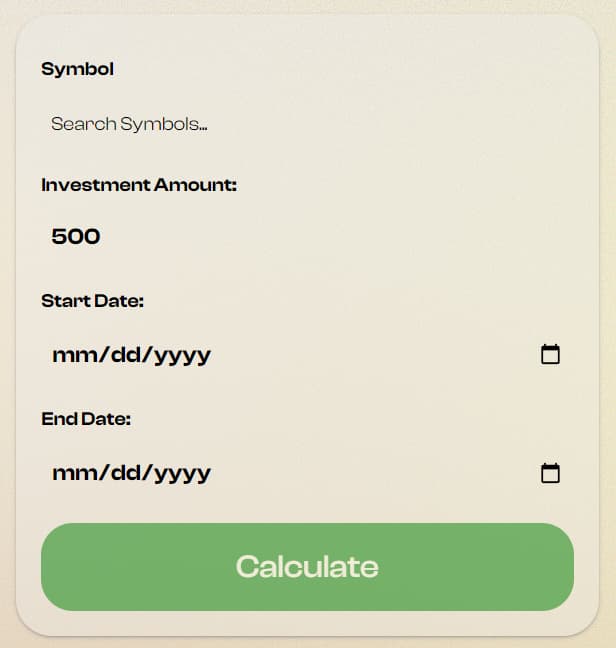The width and height of the screenshot is (616, 648).
Task: Select the year segment of End Date
Action: point(181,473)
